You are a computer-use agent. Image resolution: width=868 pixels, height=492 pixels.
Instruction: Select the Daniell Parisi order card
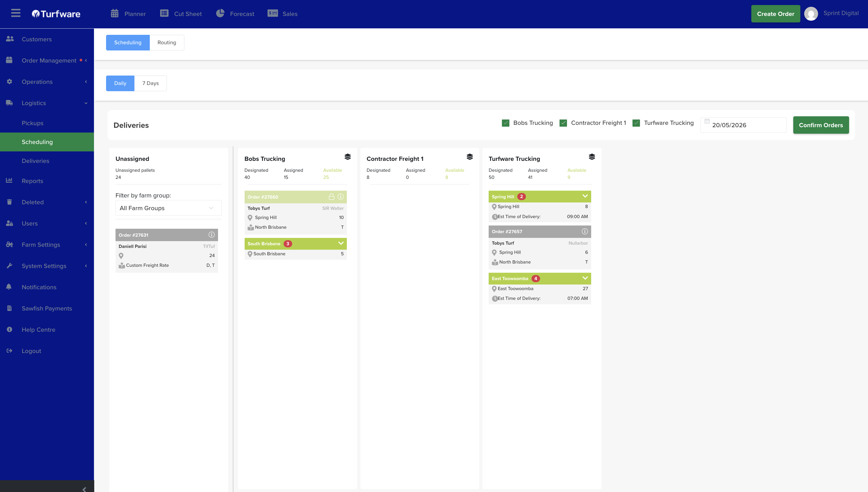(167, 251)
